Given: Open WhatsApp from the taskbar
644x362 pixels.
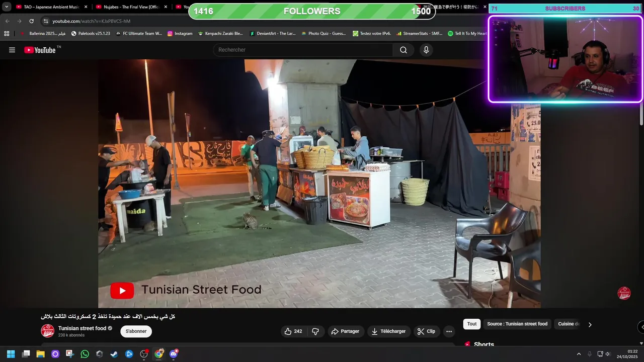Looking at the screenshot, I should tap(85, 354).
